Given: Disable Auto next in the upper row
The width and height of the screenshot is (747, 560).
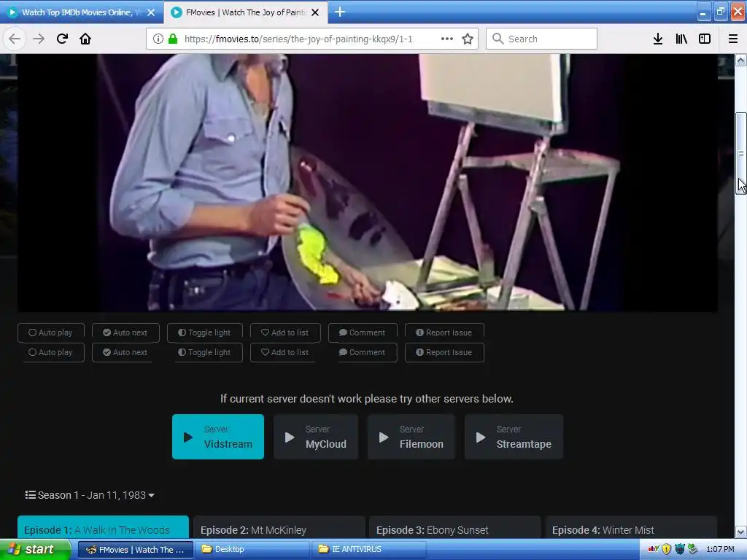Looking at the screenshot, I should coord(125,332).
